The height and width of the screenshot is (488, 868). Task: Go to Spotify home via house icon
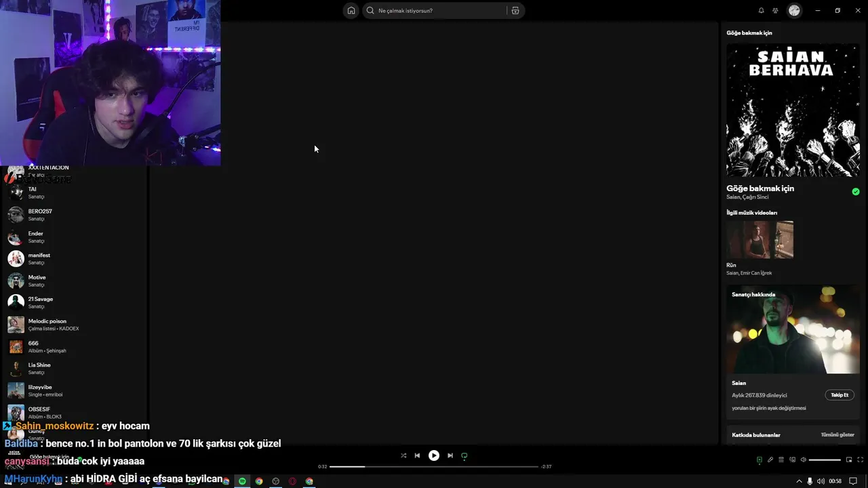click(351, 11)
